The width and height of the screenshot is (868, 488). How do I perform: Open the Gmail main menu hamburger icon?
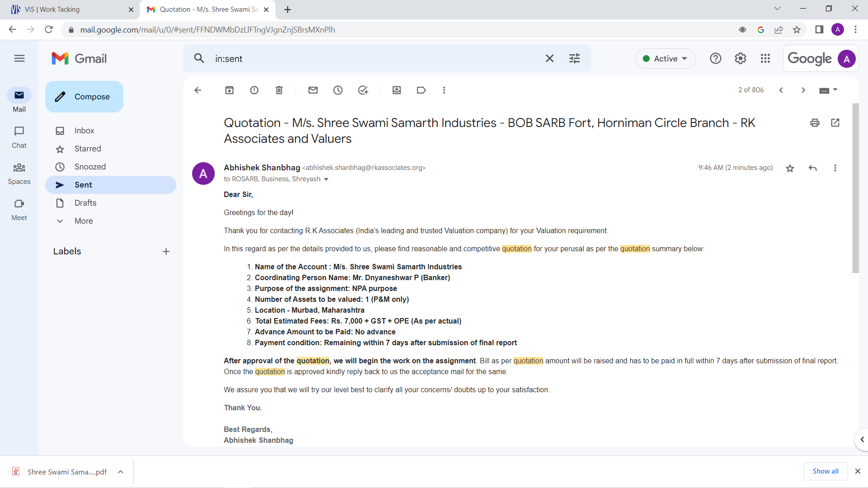point(19,58)
